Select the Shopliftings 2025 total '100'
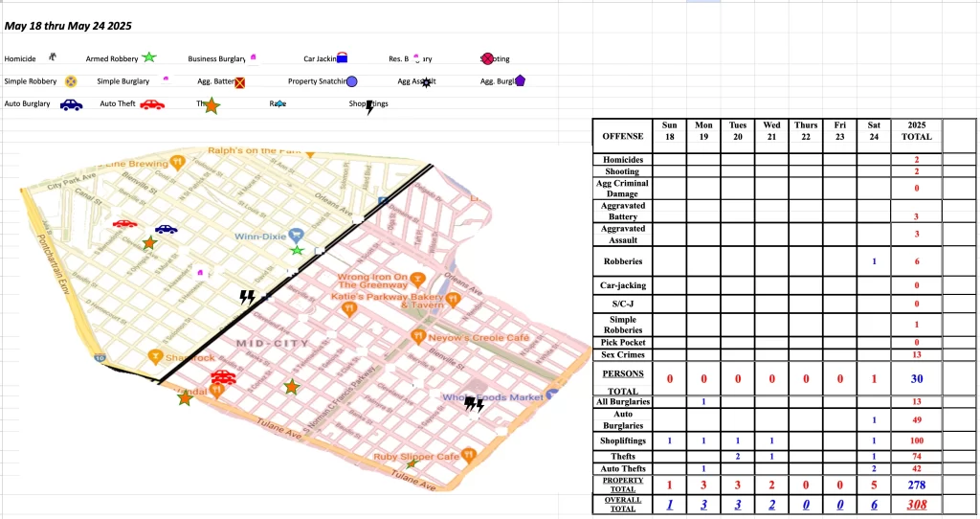The width and height of the screenshot is (980, 519). coord(917,440)
